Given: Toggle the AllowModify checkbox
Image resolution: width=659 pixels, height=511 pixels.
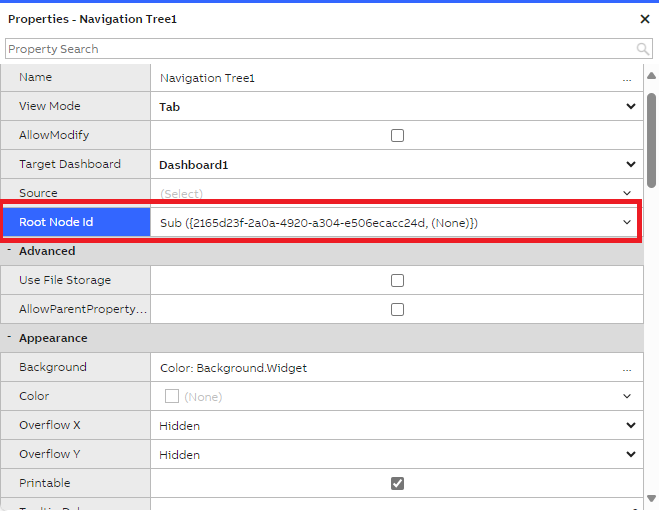Looking at the screenshot, I should 397,135.
